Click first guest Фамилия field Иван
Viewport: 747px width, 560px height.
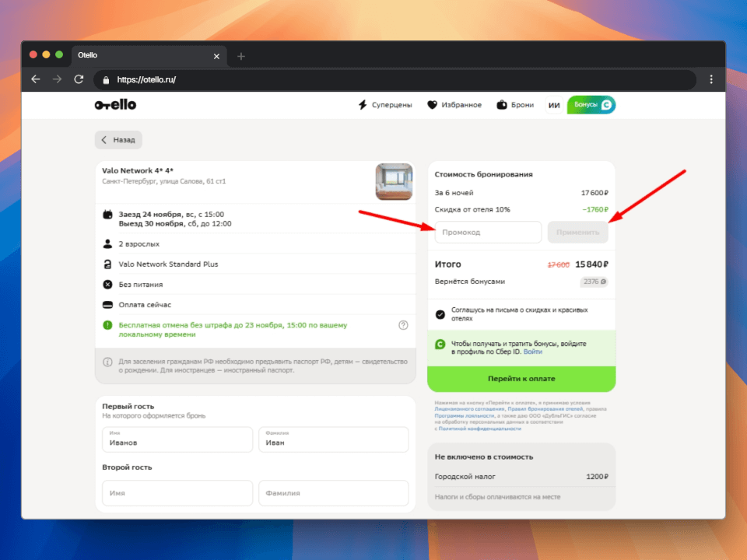(334, 439)
